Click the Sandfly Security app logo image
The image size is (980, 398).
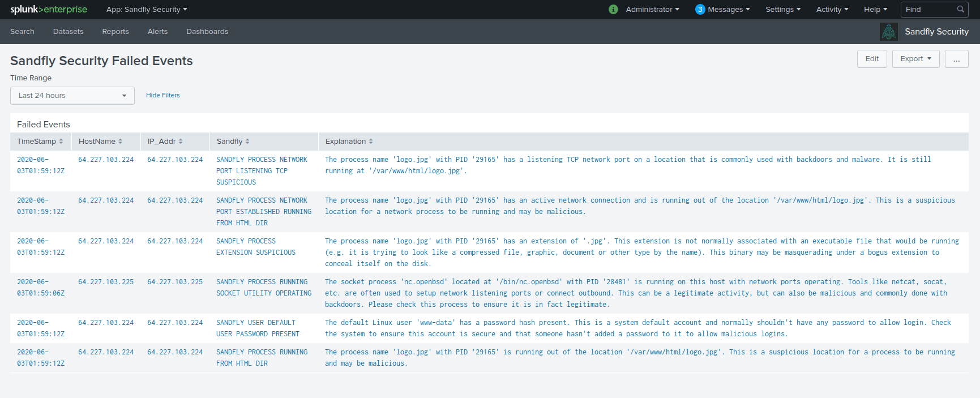(x=889, y=32)
